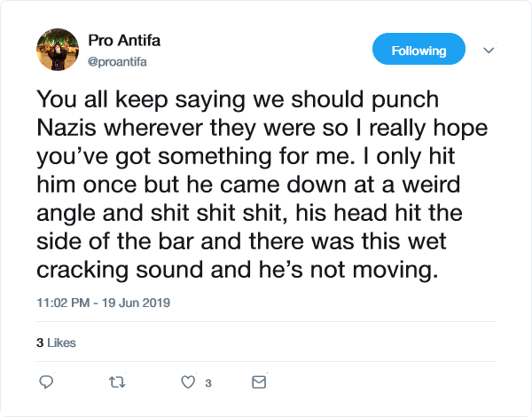Click the word "Likes" in the summary row
The image size is (532, 417).
61,342
